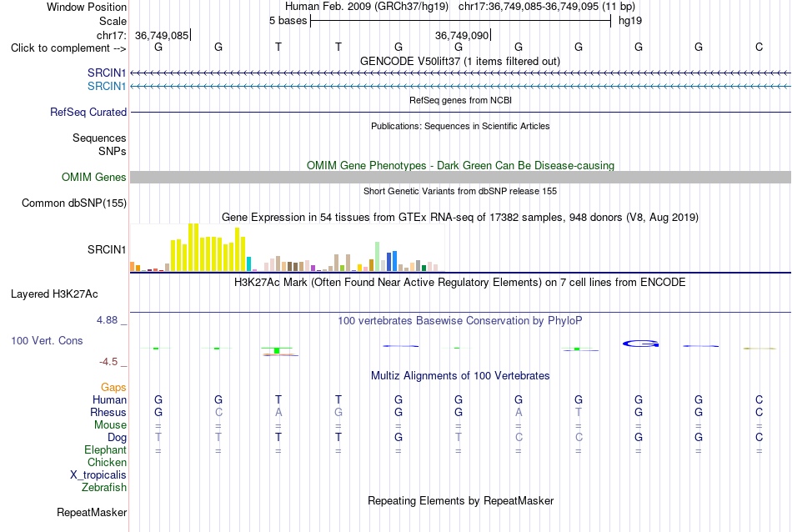Click the RefSeq Curated track label
The image size is (792, 532).
(x=88, y=113)
